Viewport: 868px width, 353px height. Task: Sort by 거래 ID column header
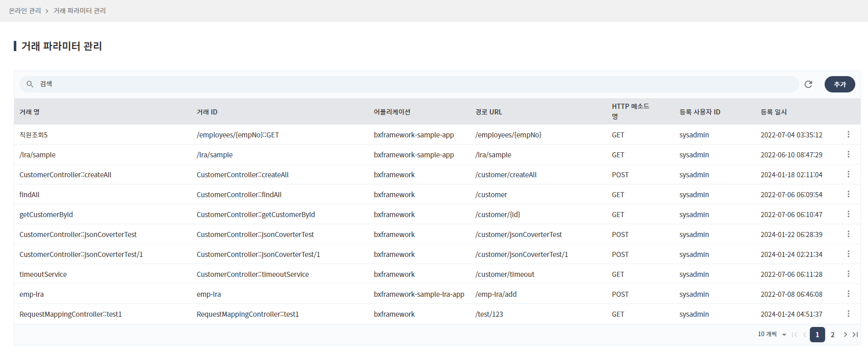click(207, 112)
